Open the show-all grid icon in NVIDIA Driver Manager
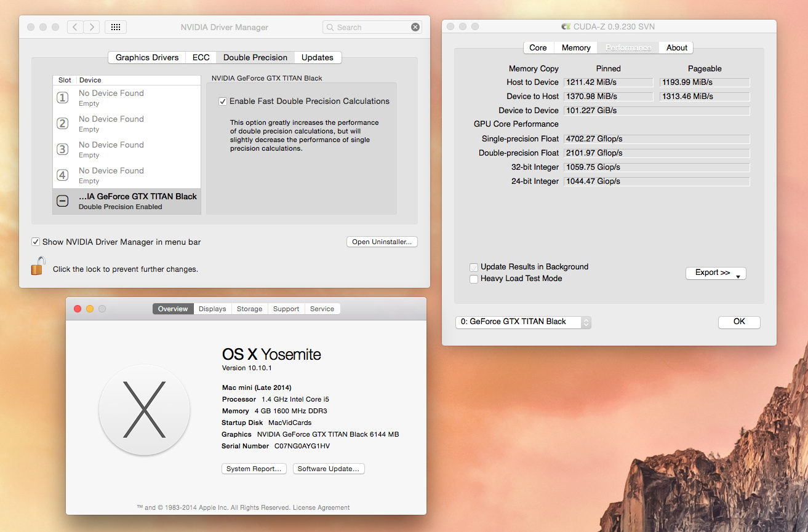Screen dimensions: 808x532 pyautogui.click(x=116, y=27)
